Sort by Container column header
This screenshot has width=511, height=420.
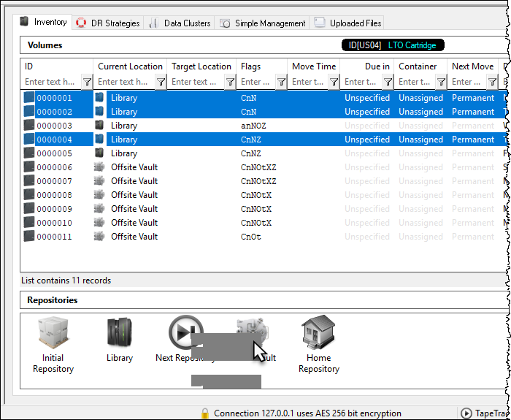pyautogui.click(x=420, y=66)
